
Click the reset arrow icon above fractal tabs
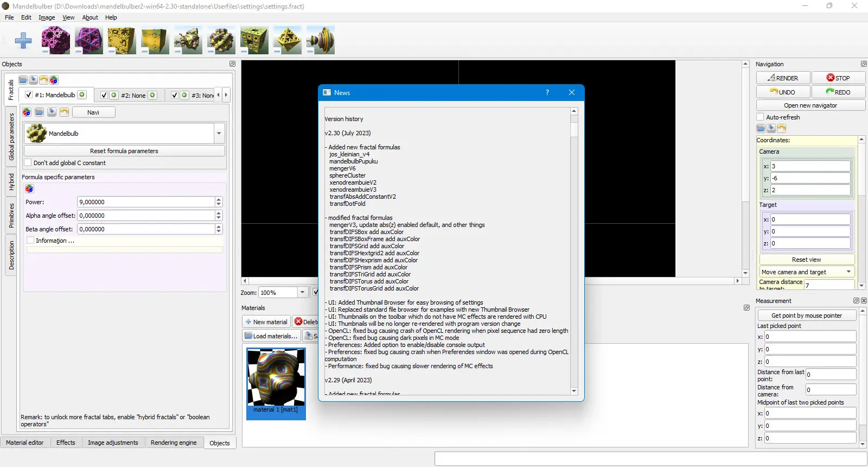pyautogui.click(x=44, y=80)
